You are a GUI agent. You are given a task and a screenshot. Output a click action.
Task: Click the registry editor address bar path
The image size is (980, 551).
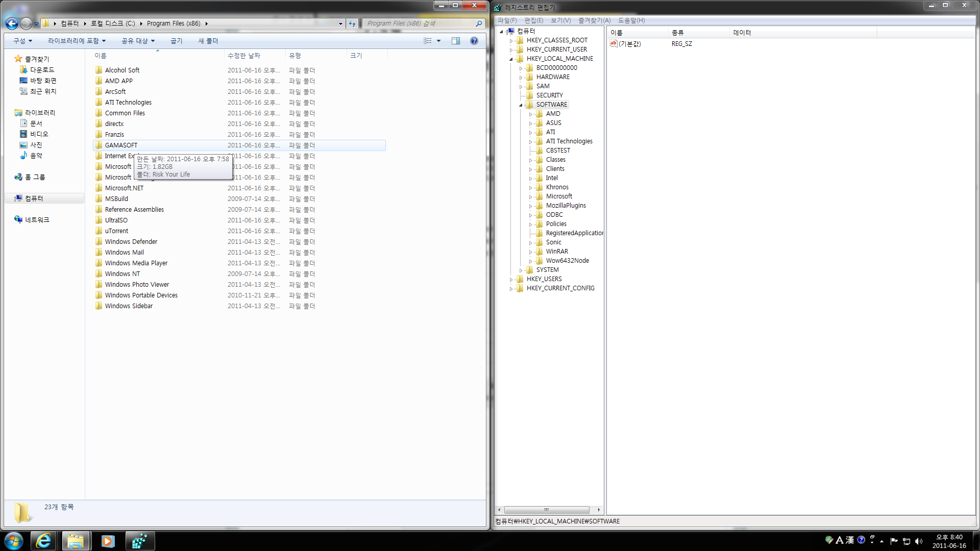pyautogui.click(x=558, y=521)
